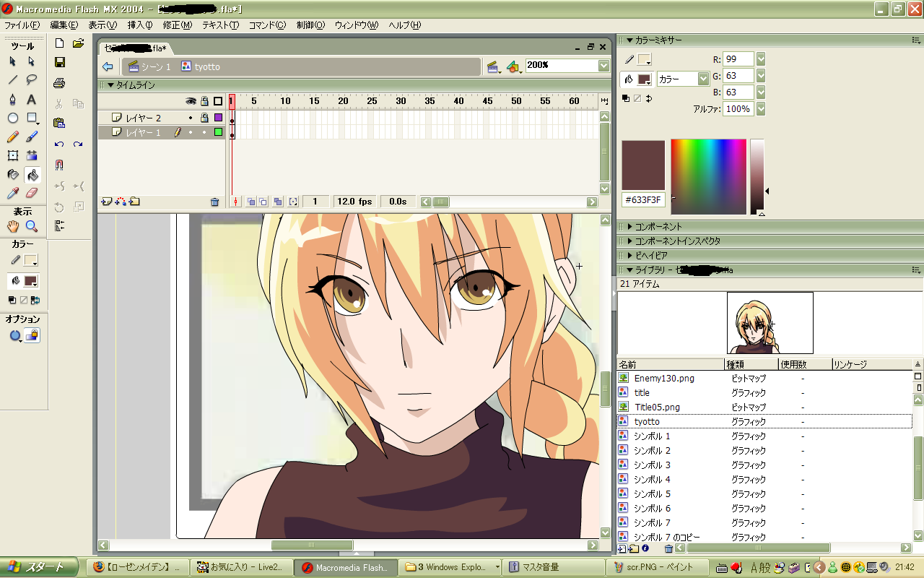Image resolution: width=924 pixels, height=578 pixels.
Task: Click the New document icon
Action: 60,43
